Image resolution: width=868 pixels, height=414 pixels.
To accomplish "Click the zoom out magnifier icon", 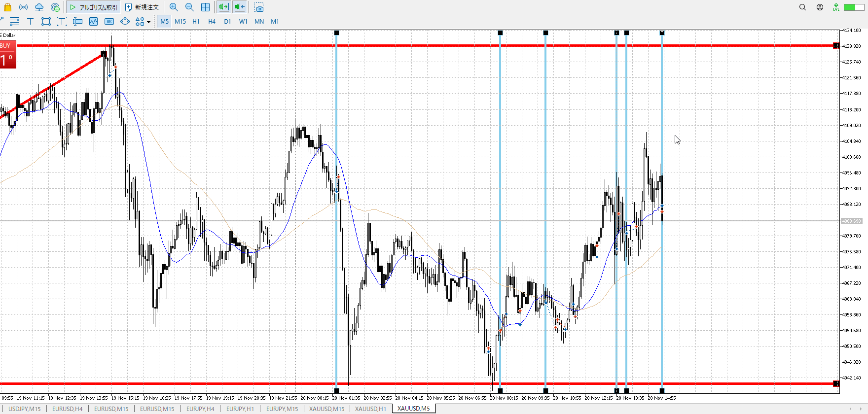I will click(x=189, y=7).
